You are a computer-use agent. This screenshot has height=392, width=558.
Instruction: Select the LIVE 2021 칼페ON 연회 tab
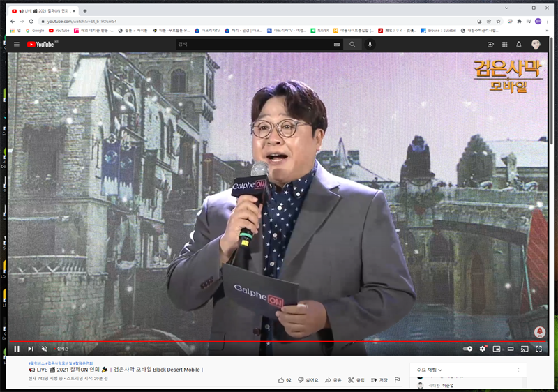click(44, 11)
